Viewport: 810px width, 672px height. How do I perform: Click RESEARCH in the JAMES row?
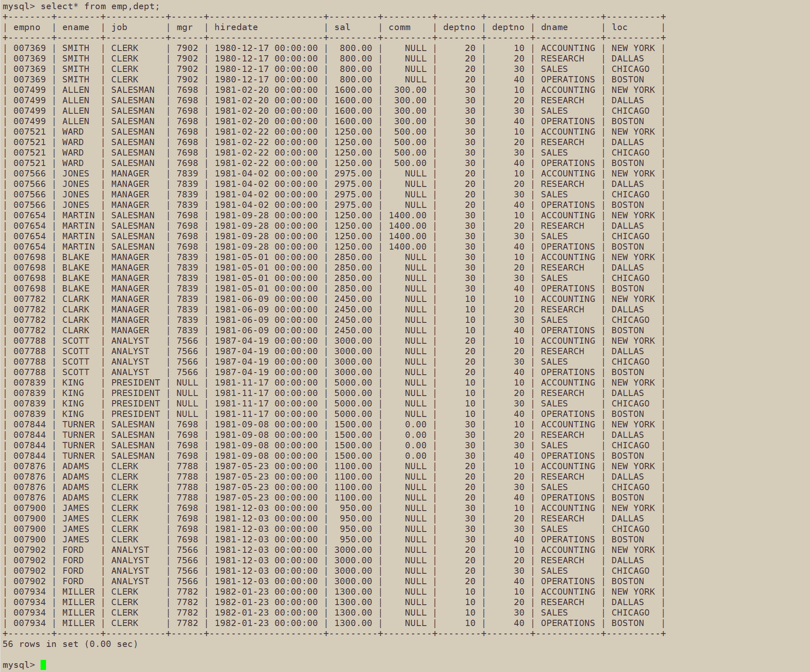click(562, 519)
